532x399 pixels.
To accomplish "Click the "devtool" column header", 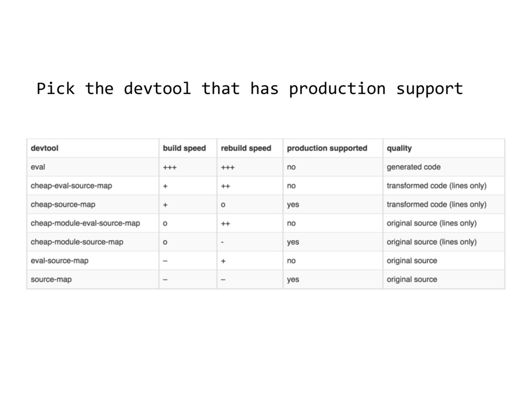I will coord(45,148).
